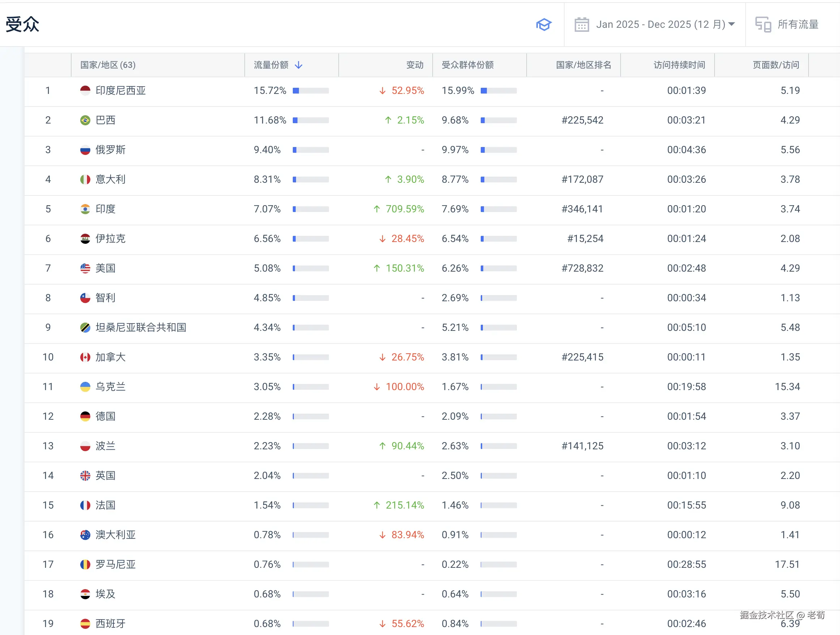
Task: Click the traffic share bar for 印度尼西亚
Action: 310,91
